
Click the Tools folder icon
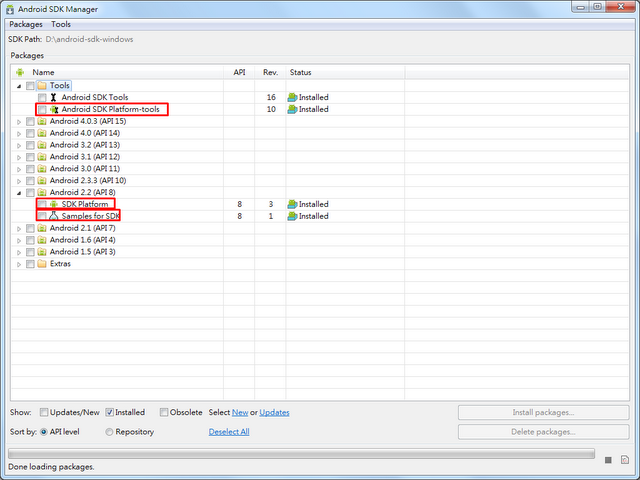(x=42, y=86)
